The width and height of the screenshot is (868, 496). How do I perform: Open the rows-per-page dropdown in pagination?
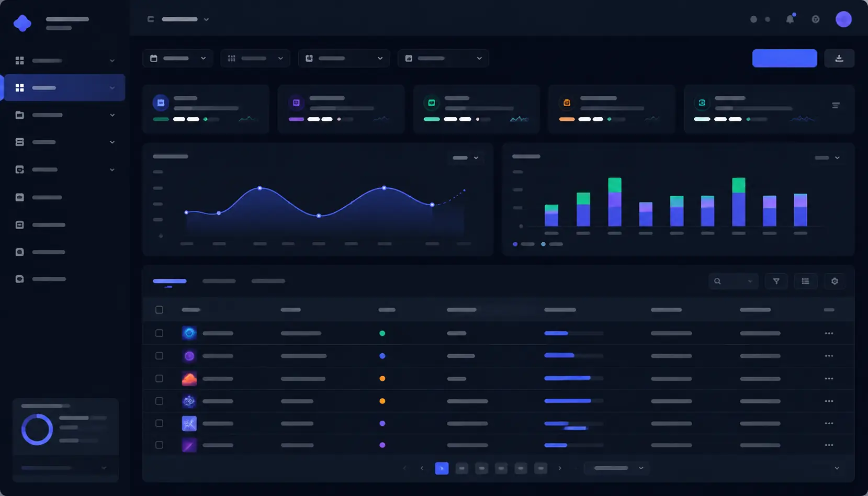pos(618,468)
